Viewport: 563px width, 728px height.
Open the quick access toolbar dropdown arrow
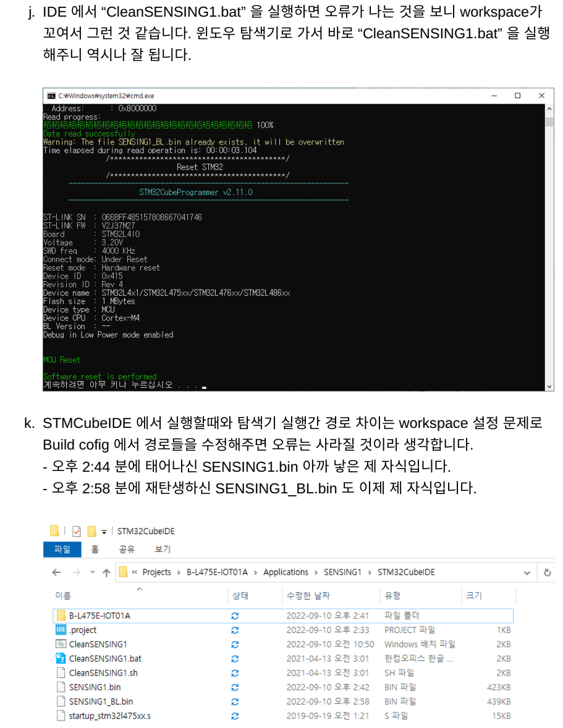(104, 532)
